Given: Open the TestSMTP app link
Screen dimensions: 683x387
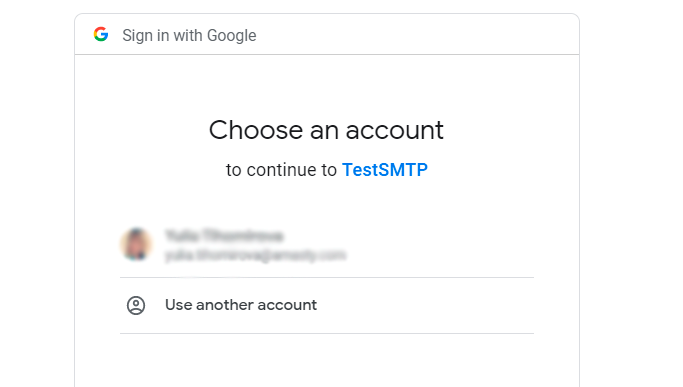Looking at the screenshot, I should tap(385, 170).
